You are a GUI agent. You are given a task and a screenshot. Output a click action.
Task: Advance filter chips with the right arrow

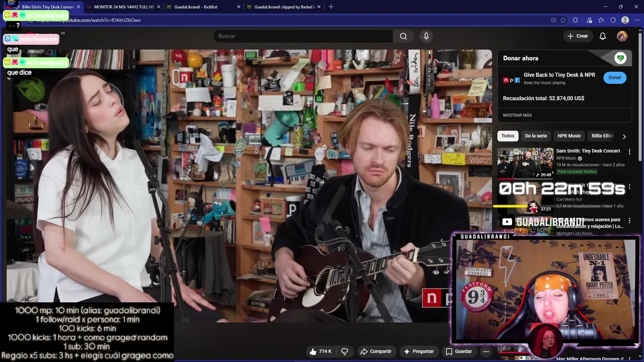624,136
